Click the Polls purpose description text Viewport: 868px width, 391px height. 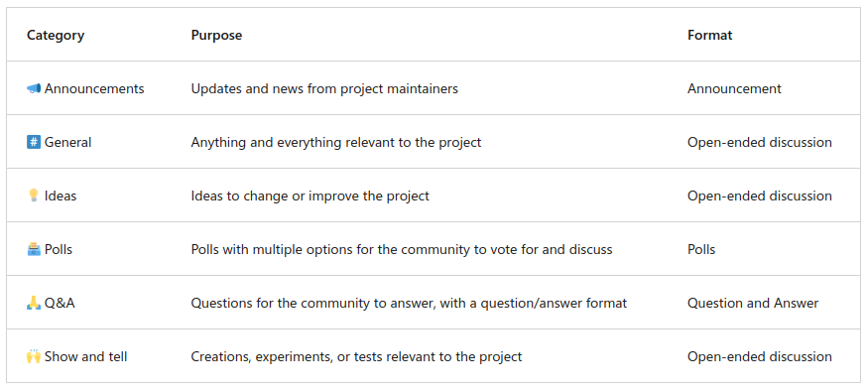coord(402,250)
